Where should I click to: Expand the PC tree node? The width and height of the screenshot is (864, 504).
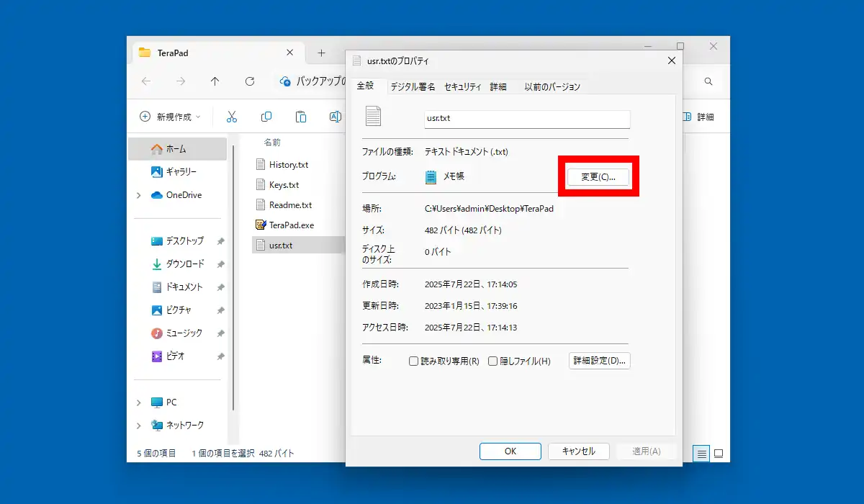138,402
